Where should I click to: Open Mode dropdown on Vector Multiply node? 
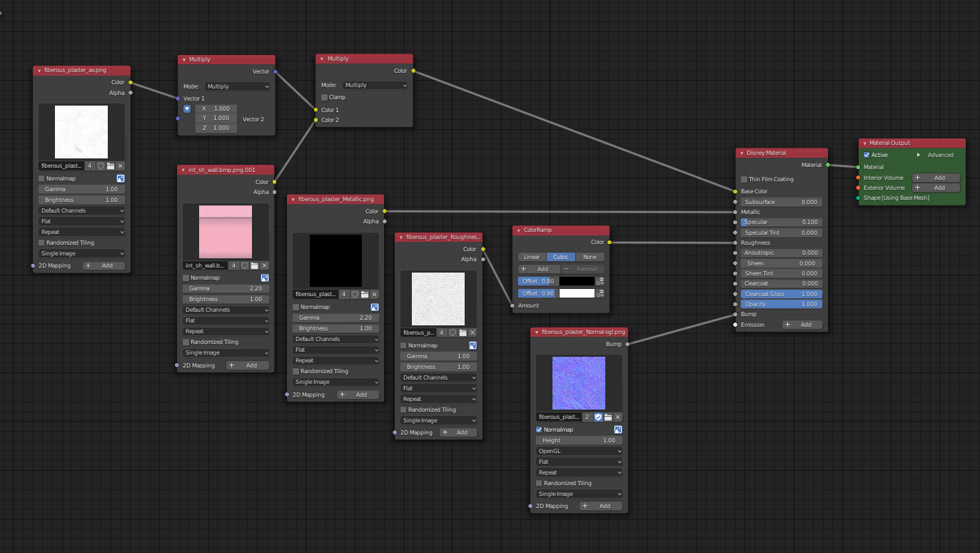(x=237, y=86)
